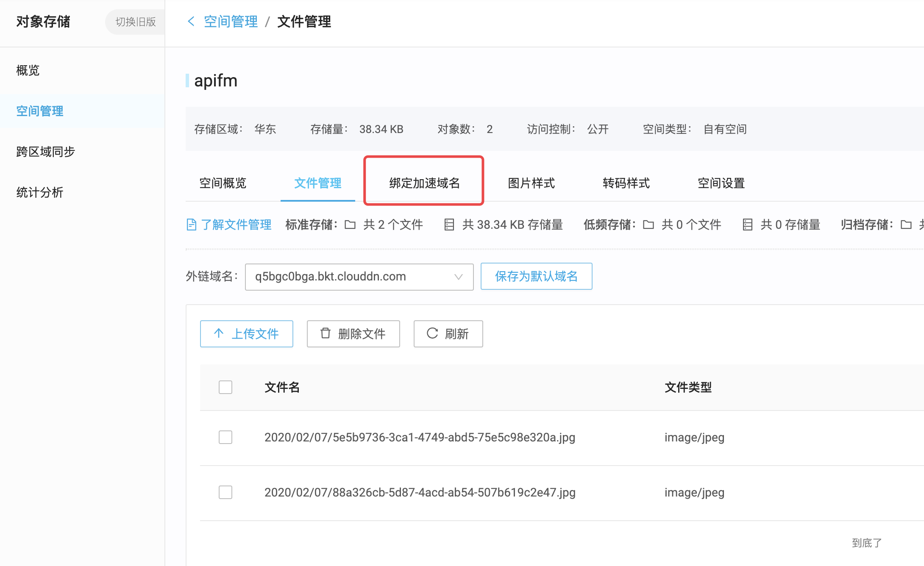Click the refresh icon in 刷新
Viewport: 924px width, 566px height.
pyautogui.click(x=432, y=333)
